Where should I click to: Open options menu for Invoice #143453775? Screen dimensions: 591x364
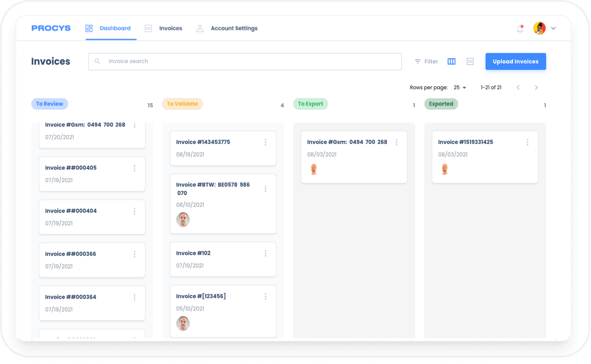pos(265,142)
